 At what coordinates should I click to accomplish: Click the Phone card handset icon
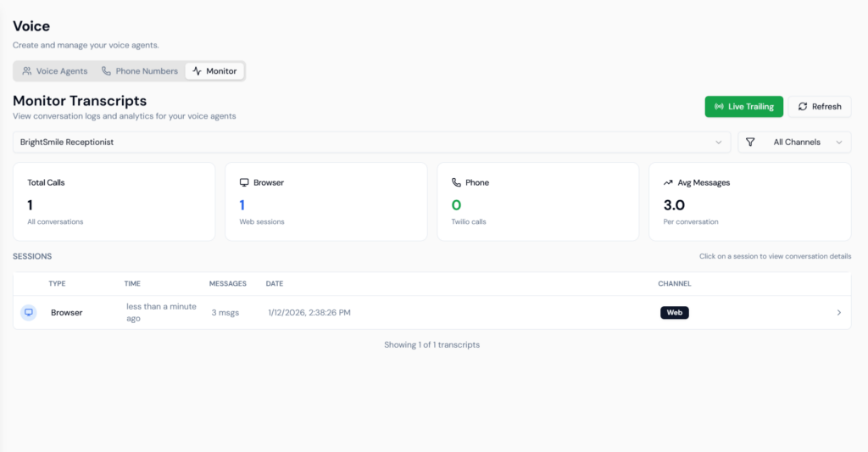coord(456,182)
